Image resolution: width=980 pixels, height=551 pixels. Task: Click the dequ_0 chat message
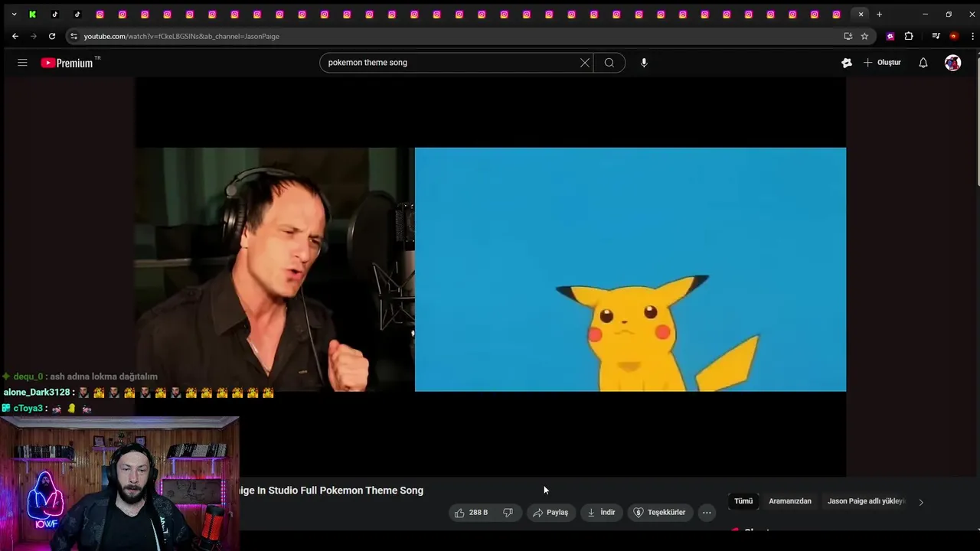(x=80, y=377)
